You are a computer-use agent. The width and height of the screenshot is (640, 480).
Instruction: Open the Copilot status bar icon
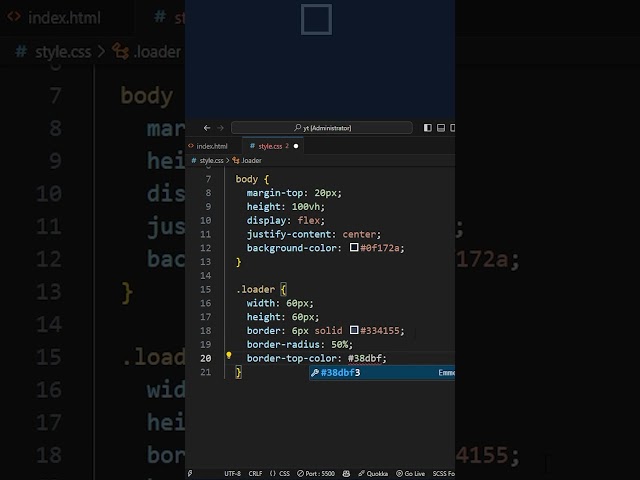346,473
